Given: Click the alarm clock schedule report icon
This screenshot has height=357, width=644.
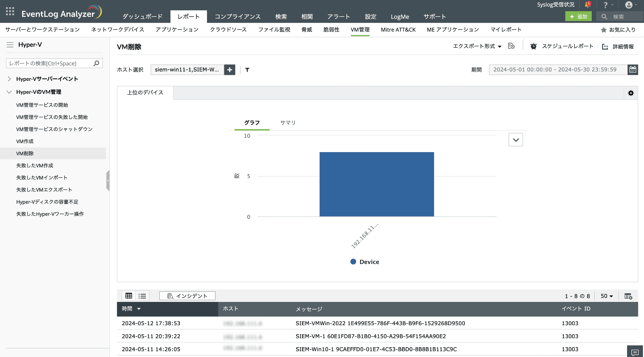Looking at the screenshot, I should click(x=533, y=46).
